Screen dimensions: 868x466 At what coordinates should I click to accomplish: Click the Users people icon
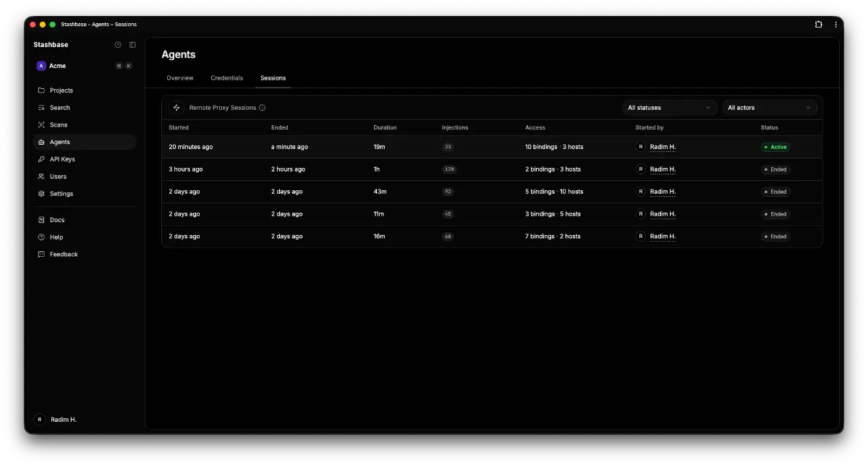pos(41,177)
